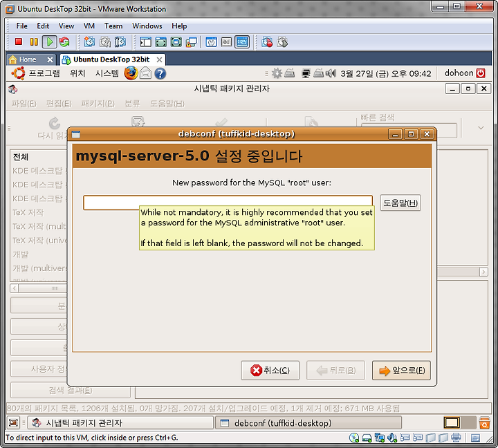
Task: Open the snapshot manager wrench icon
Action: tap(120, 41)
